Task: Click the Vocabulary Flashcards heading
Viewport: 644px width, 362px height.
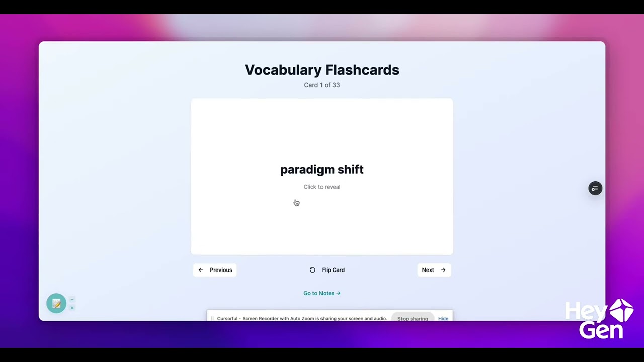Action: (x=322, y=70)
